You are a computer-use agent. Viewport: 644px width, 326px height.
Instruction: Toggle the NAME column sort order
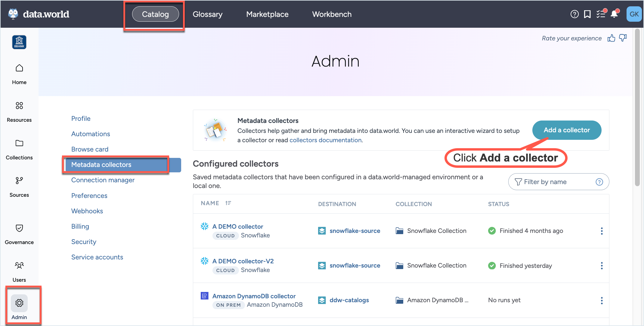[228, 203]
